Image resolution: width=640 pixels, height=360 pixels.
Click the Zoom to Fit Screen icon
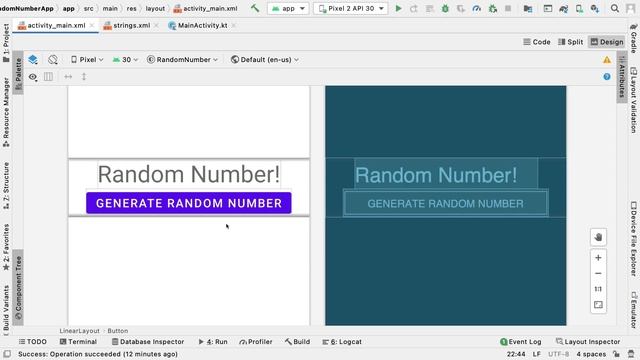(x=598, y=305)
